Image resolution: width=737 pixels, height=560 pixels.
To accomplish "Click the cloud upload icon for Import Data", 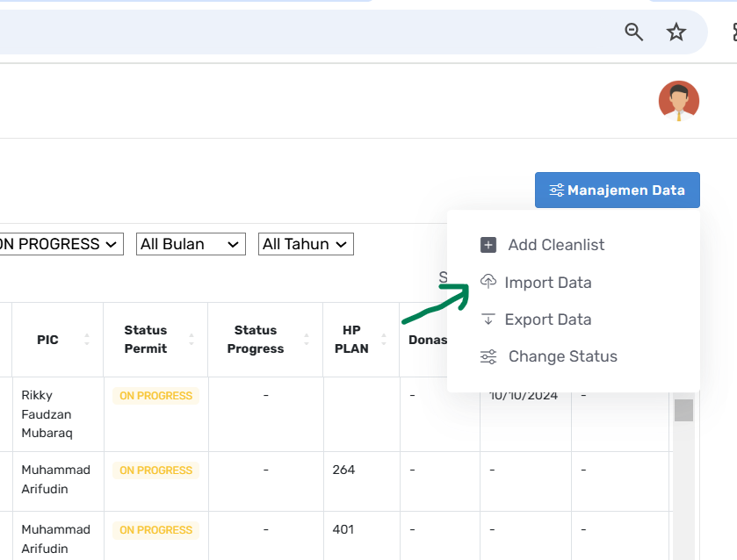I will 488,282.
